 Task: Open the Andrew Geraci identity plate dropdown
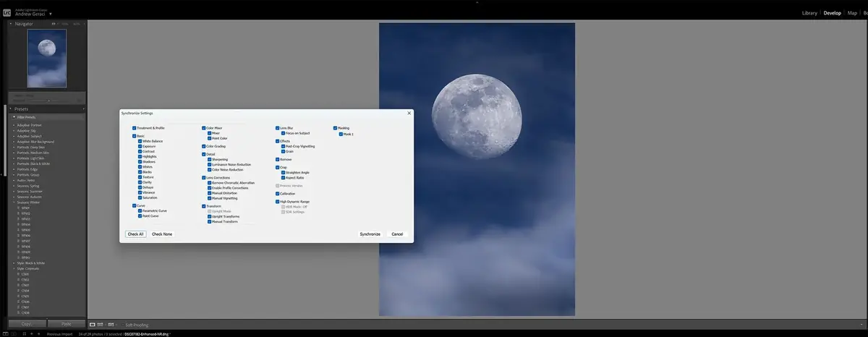click(51, 14)
